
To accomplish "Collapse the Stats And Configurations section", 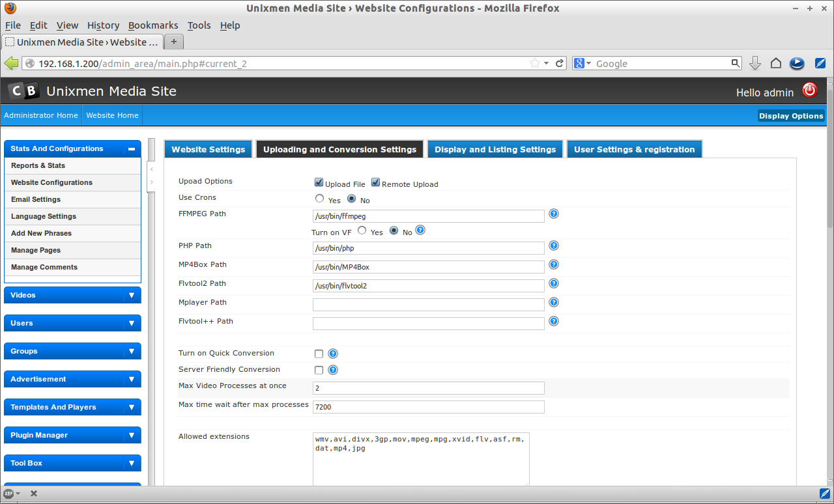I will [131, 148].
